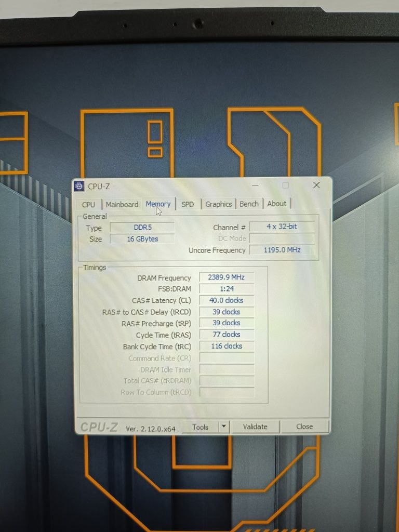This screenshot has width=399, height=532.
Task: Click the DDR5 memory type field
Action: [142, 228]
